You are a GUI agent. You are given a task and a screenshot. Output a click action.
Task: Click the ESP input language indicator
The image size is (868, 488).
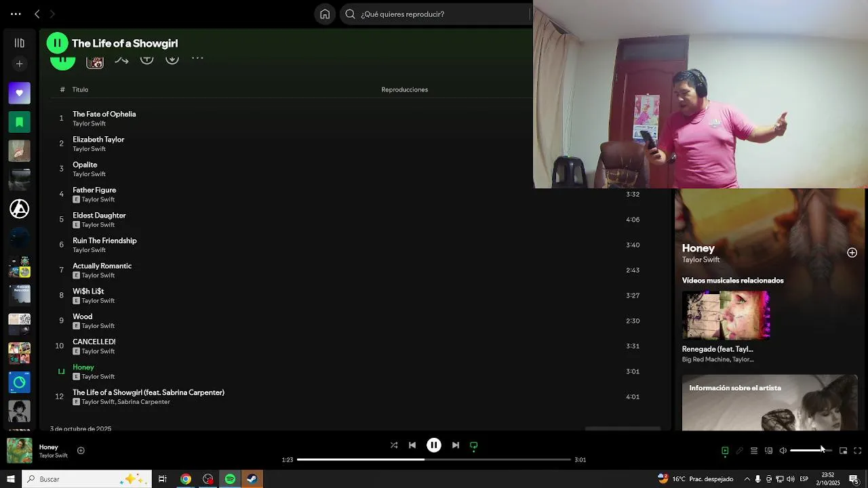(x=804, y=479)
